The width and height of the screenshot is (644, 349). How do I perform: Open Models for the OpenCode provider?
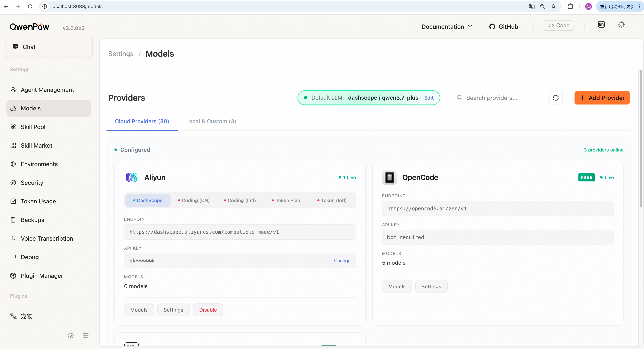[x=397, y=286]
